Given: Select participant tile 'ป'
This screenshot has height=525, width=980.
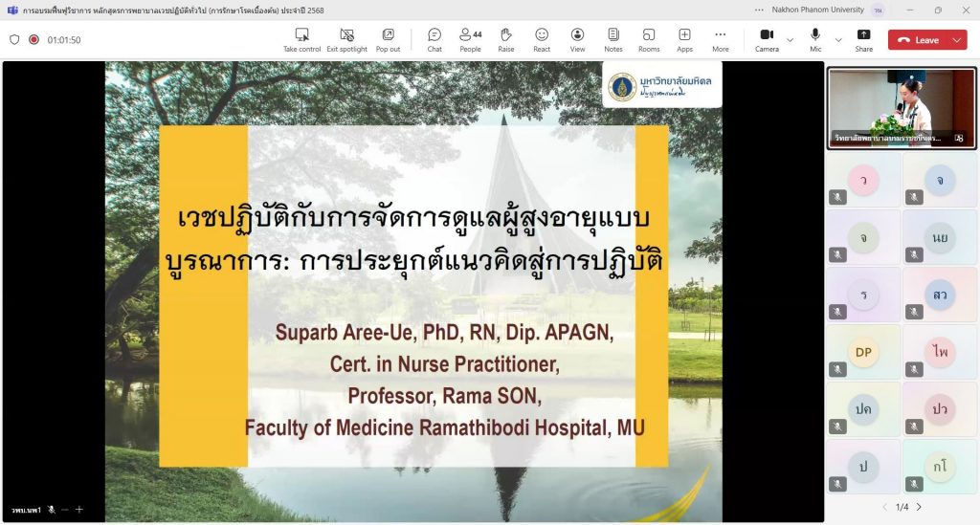Looking at the screenshot, I should (863, 467).
